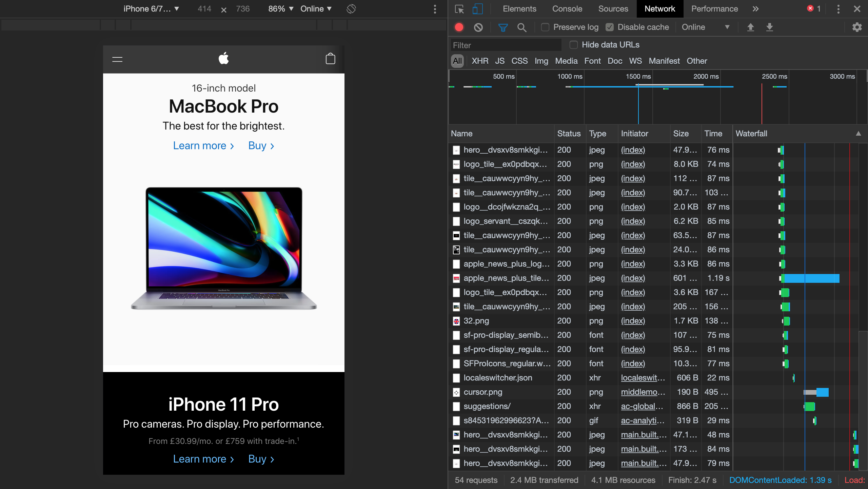This screenshot has width=868, height=489.
Task: Switch to the Console tab
Action: click(x=567, y=9)
